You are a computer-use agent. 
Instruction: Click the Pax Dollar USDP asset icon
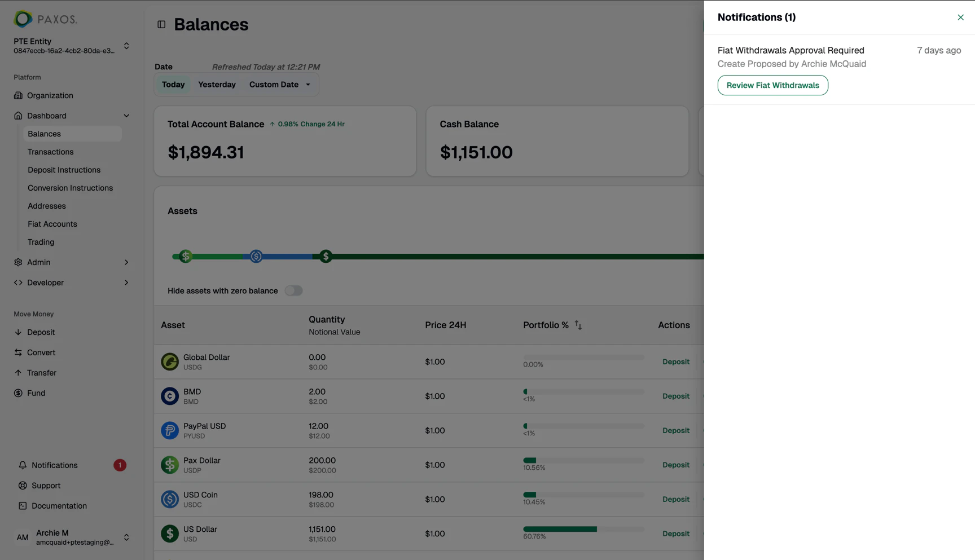pyautogui.click(x=170, y=465)
